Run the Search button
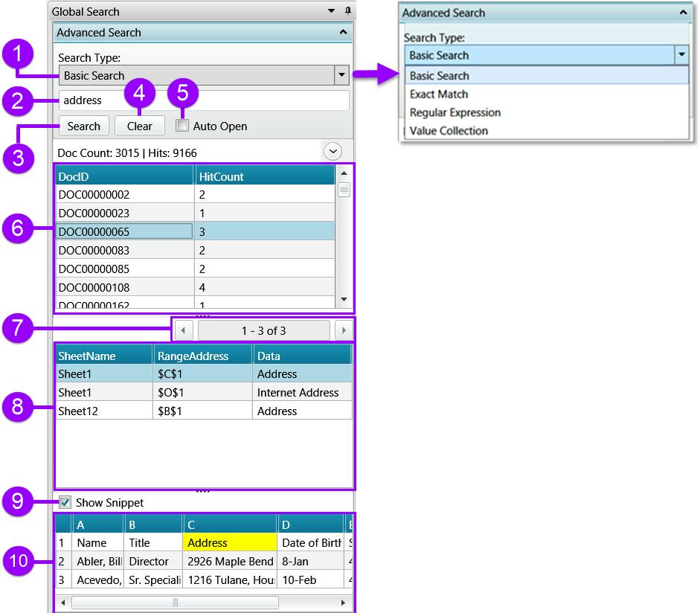 (83, 126)
